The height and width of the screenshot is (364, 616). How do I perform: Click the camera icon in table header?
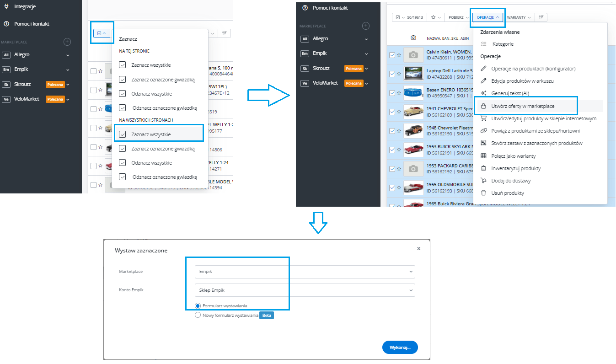[x=413, y=38]
